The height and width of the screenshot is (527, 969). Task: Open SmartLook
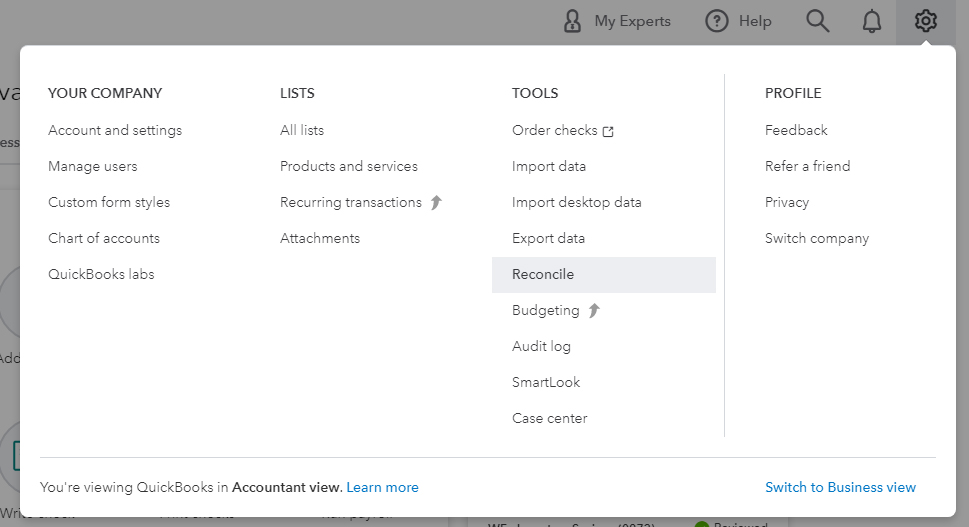coord(546,382)
